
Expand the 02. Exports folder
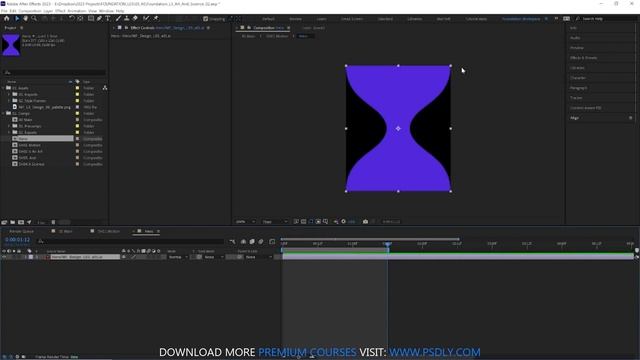pos(9,132)
